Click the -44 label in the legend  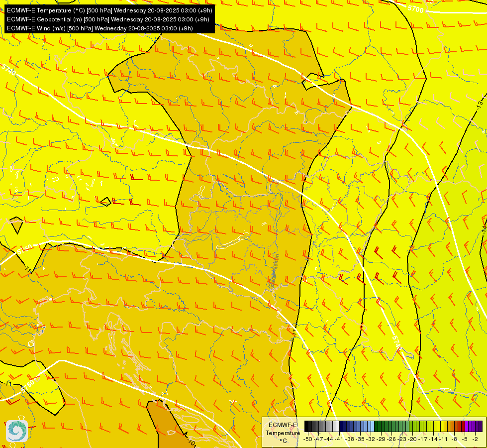[329, 439]
